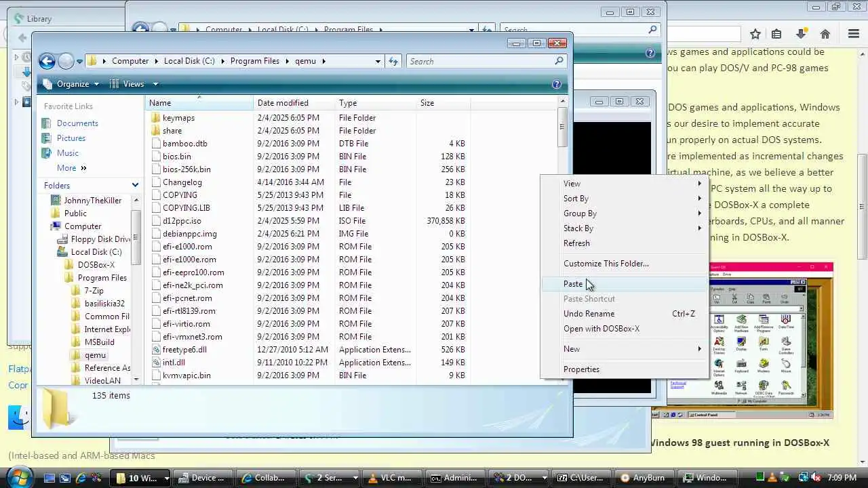Select the freetype6.dll file icon
This screenshot has height=488, width=868.
click(x=156, y=350)
